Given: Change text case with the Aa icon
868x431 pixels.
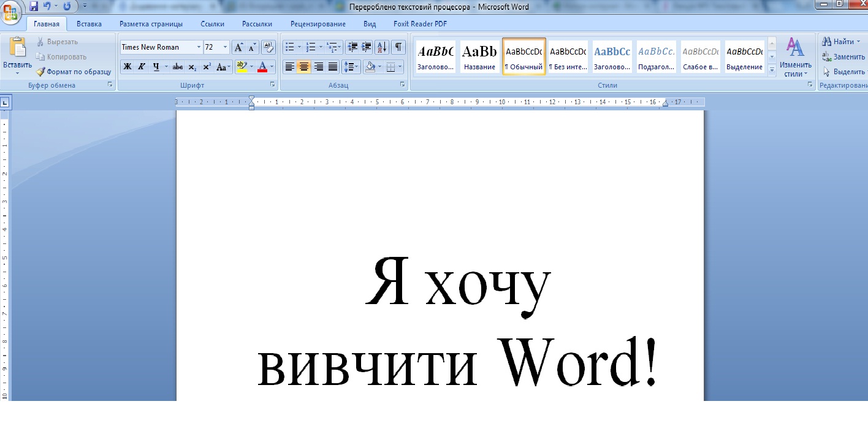Looking at the screenshot, I should 223,67.
